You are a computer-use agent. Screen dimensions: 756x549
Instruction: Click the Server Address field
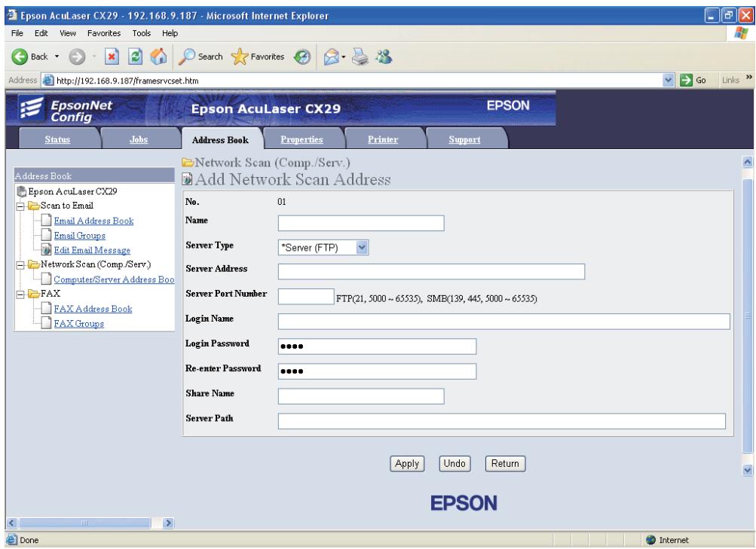click(x=432, y=272)
